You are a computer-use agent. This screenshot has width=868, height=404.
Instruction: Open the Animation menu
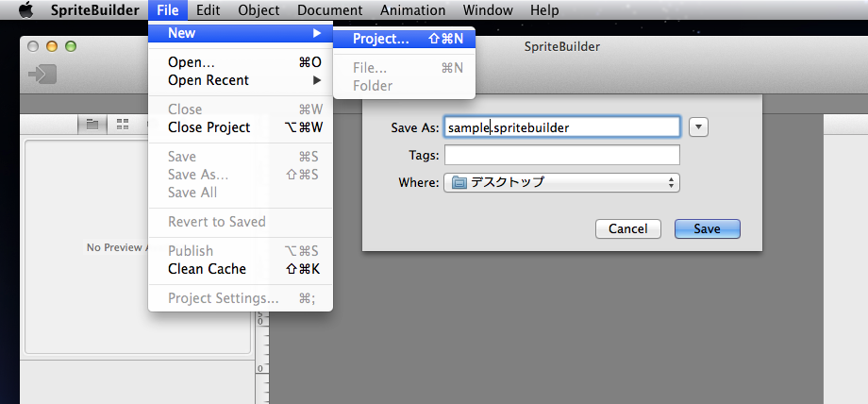pyautogui.click(x=413, y=10)
